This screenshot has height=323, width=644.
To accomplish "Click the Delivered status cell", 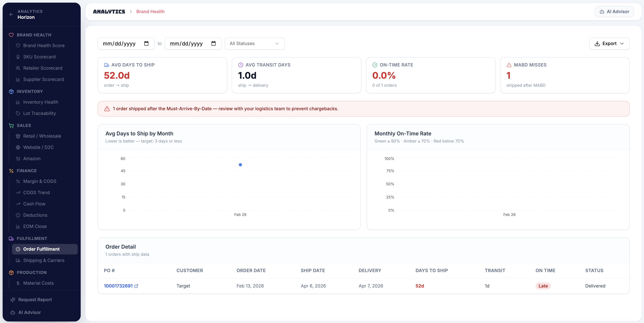I will tap(595, 286).
